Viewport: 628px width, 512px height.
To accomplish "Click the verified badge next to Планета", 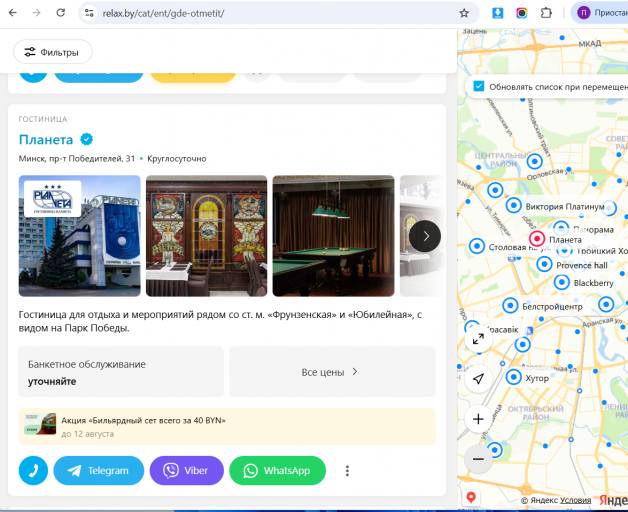I will pos(87,139).
